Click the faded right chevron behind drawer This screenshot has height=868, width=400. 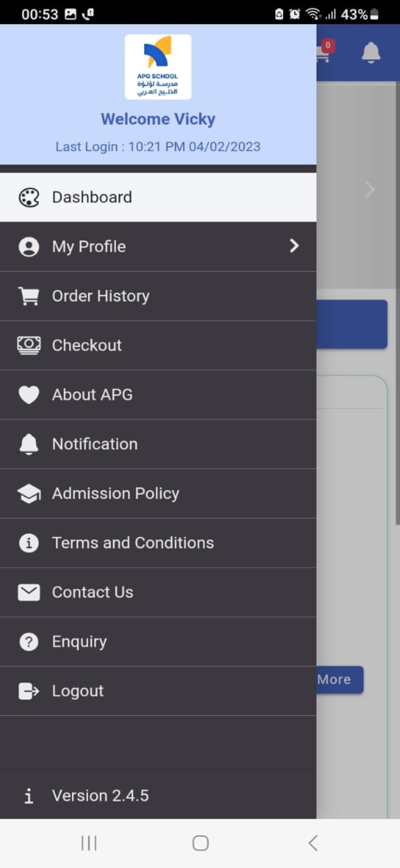coord(370,189)
